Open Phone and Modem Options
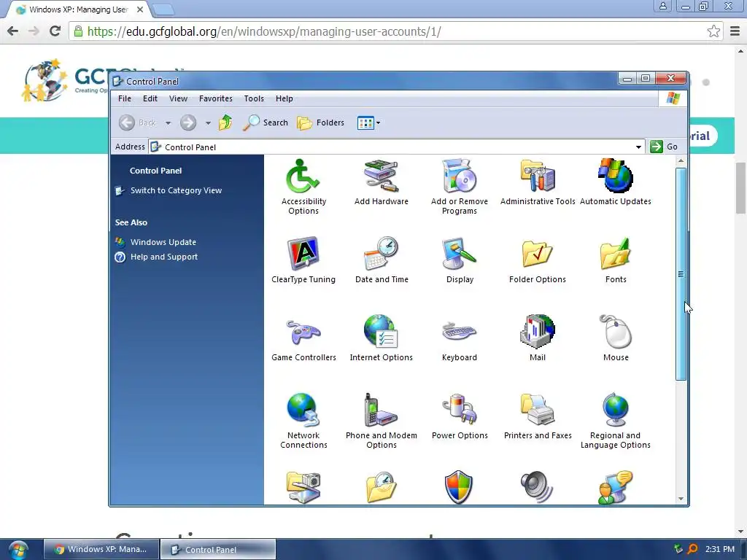Screen dimensions: 747x560 point(381,421)
